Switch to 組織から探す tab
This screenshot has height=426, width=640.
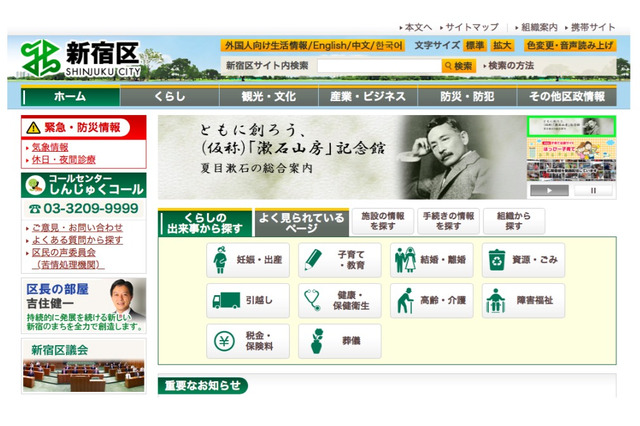point(513,221)
